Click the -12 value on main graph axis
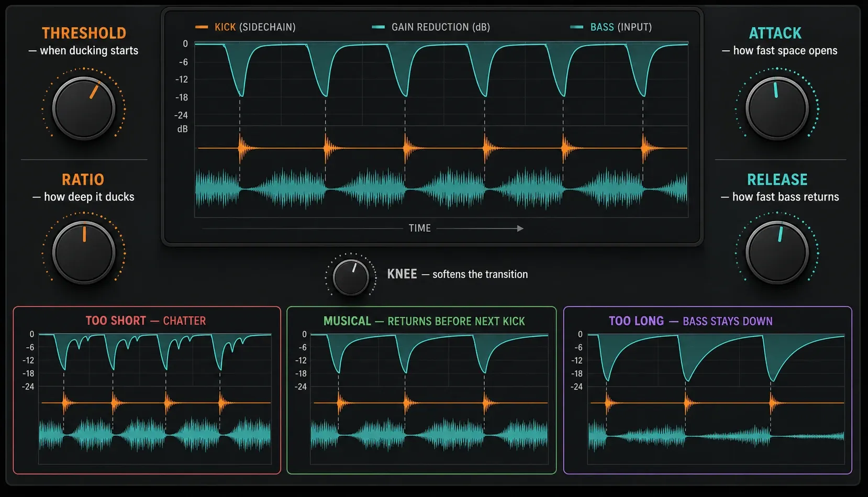 point(181,80)
